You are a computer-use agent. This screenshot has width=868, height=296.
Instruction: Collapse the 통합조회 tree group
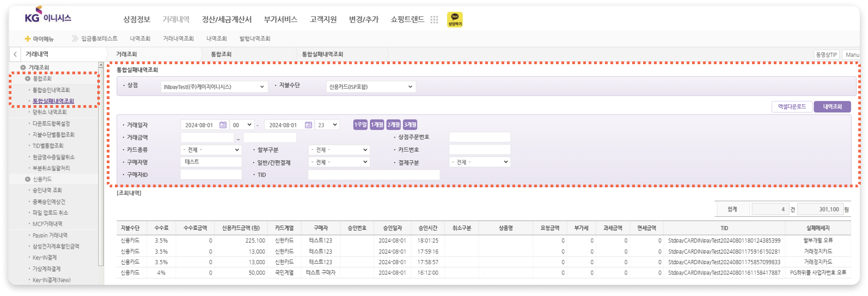pyautogui.click(x=28, y=79)
